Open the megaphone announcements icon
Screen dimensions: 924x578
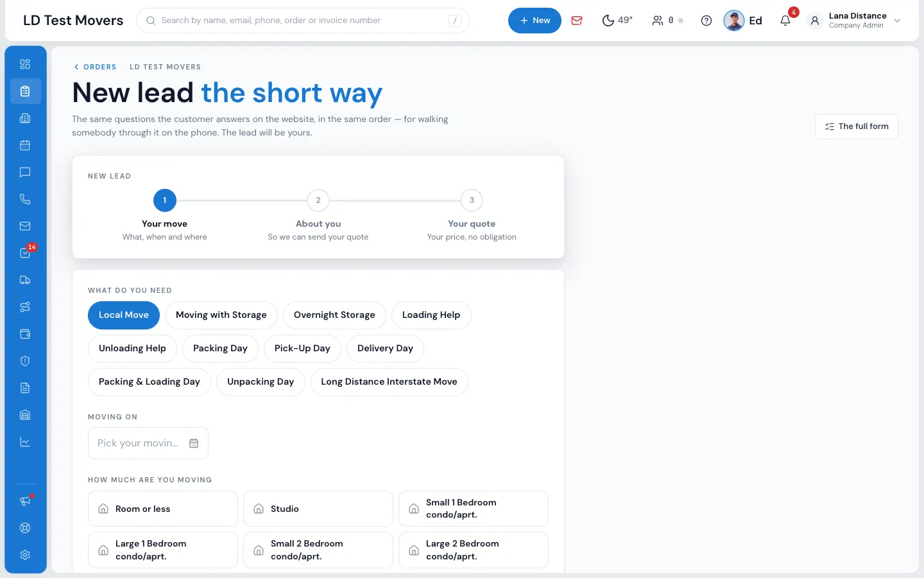(x=25, y=501)
